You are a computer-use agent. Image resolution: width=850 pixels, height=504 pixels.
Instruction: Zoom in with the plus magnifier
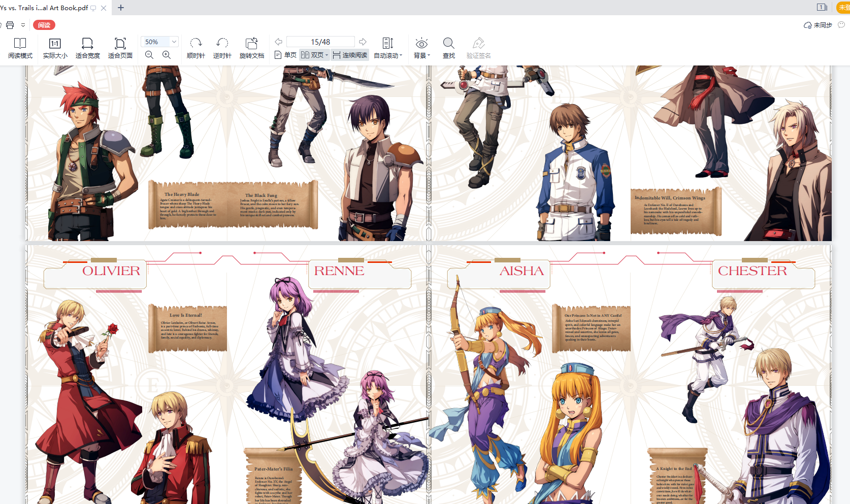pos(167,55)
